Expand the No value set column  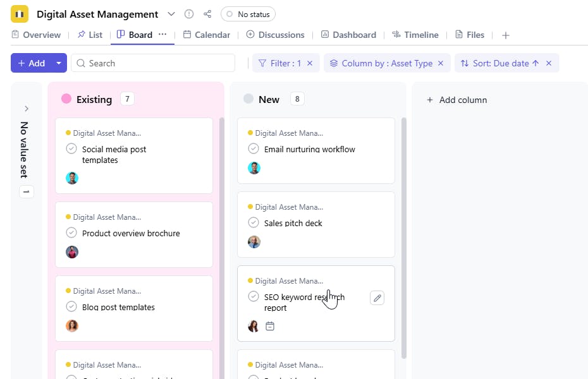pyautogui.click(x=27, y=109)
